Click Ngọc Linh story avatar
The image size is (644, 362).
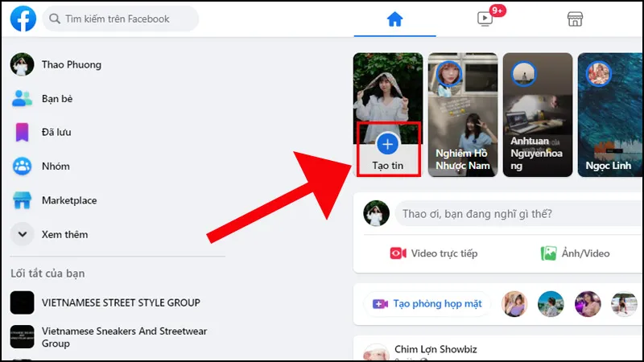pyautogui.click(x=598, y=74)
